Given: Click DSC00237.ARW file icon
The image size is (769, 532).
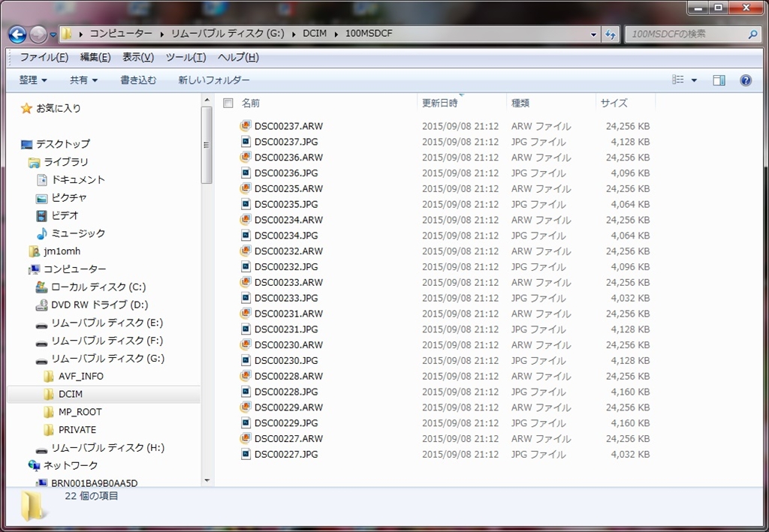Looking at the screenshot, I should (x=246, y=126).
